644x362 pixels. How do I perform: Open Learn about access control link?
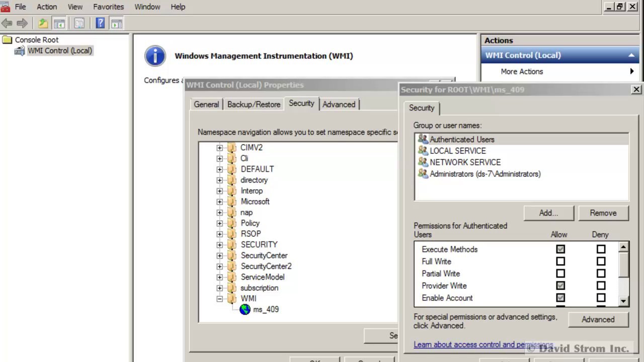point(484,344)
